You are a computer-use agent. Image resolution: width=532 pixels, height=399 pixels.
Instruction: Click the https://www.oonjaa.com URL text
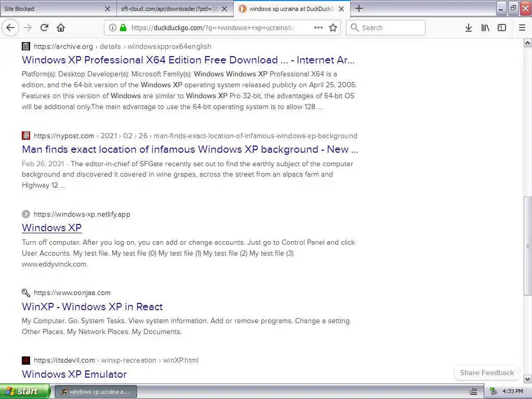[x=72, y=293]
